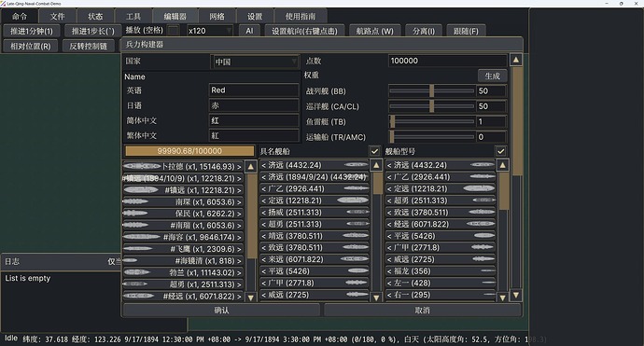
Task: Switch to the 文件 tab
Action: [x=58, y=17]
